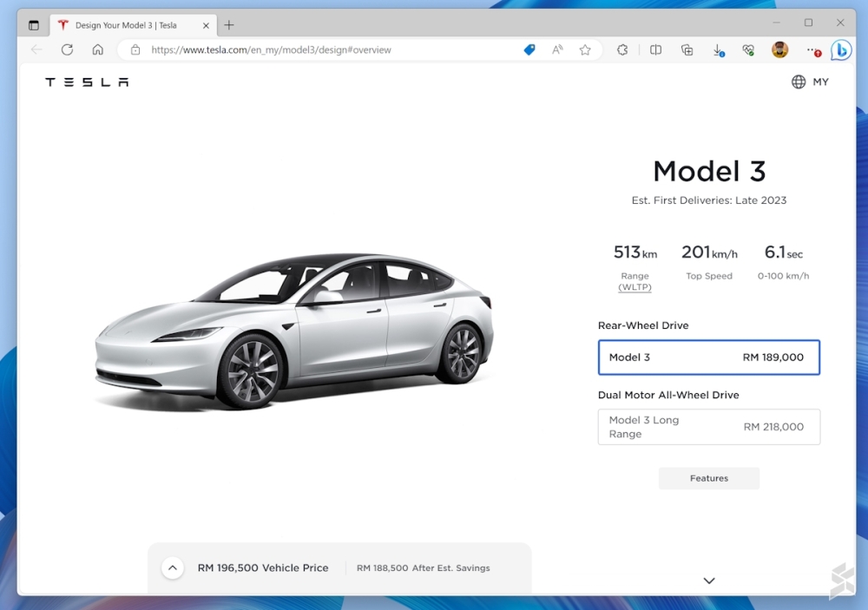This screenshot has width=868, height=610.
Task: Select the Design Your Model 3 tab
Action: (x=126, y=25)
